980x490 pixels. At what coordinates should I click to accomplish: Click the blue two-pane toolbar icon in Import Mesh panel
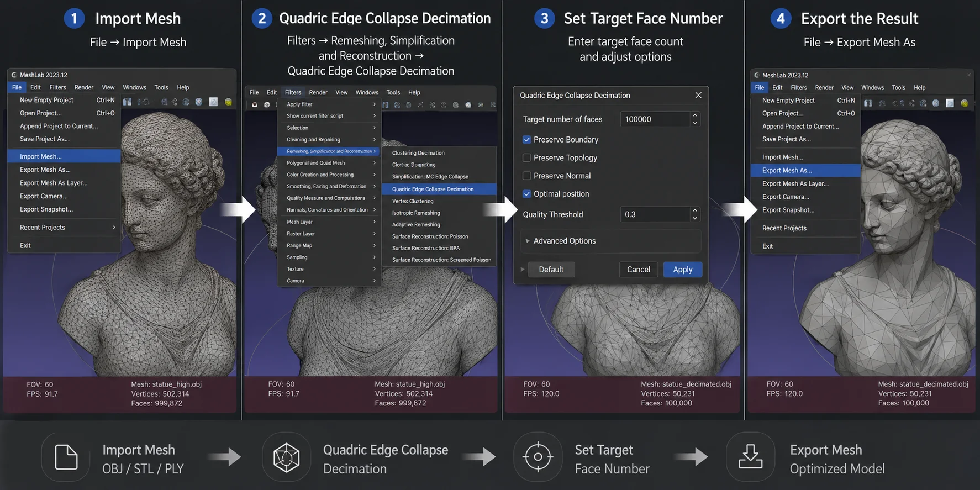tap(127, 102)
